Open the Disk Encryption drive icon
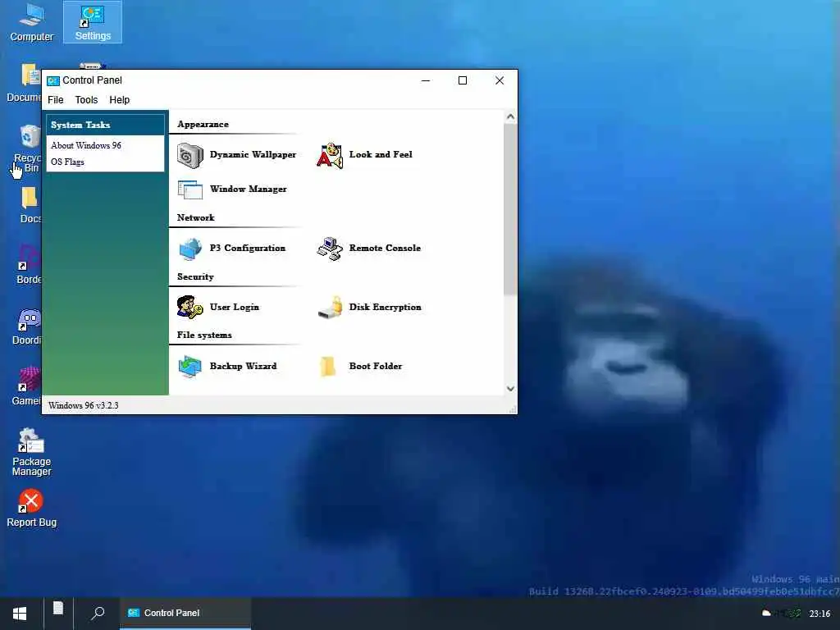Screen dimensions: 840x630 (x=330, y=308)
